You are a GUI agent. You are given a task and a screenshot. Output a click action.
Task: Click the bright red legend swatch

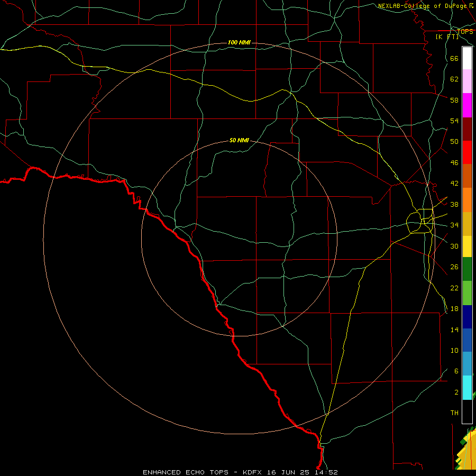(x=467, y=152)
